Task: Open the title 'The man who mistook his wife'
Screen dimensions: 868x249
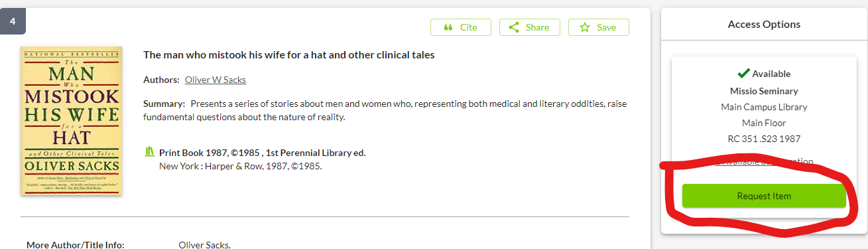Action: pos(288,54)
